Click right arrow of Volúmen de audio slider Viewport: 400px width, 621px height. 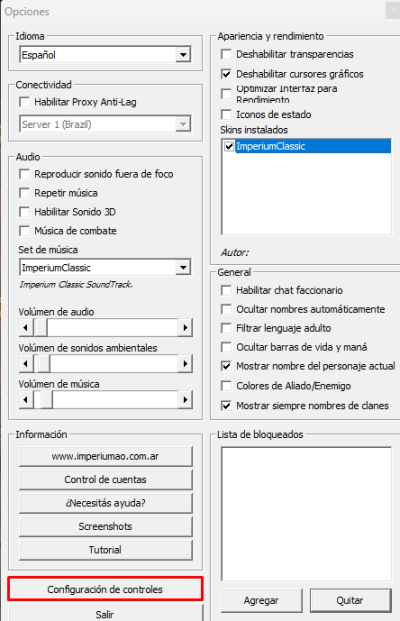click(185, 328)
